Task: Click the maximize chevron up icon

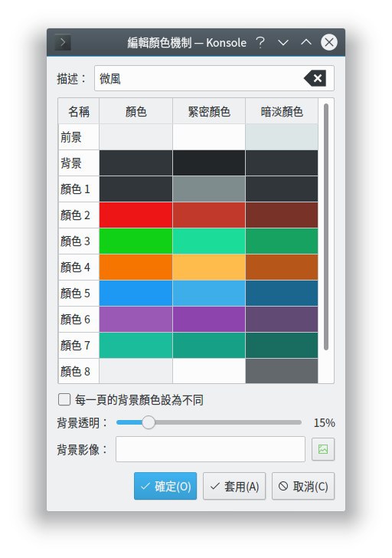Action: [x=306, y=42]
